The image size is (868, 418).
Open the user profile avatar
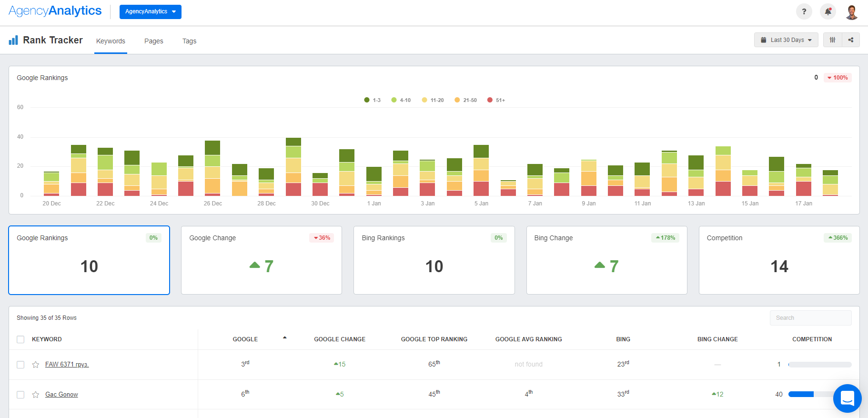(x=852, y=11)
